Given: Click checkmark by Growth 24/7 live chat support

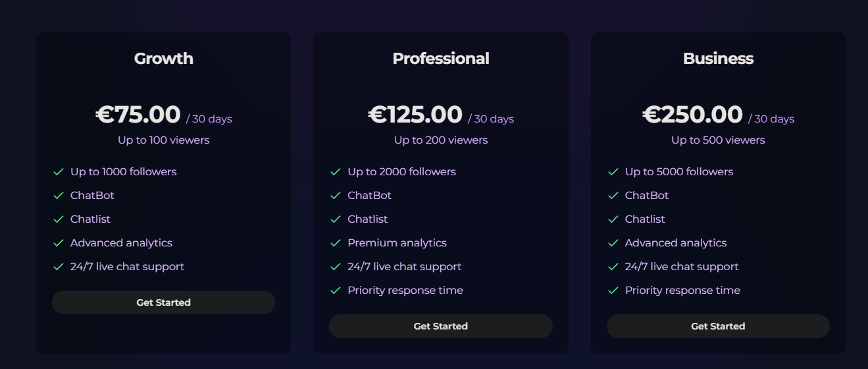Looking at the screenshot, I should (x=59, y=267).
